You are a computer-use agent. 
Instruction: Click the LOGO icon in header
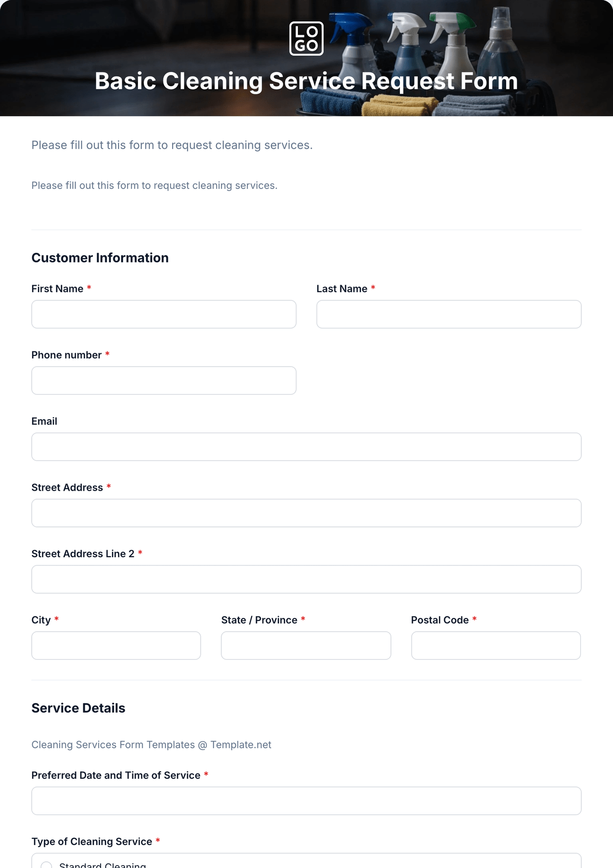(306, 38)
